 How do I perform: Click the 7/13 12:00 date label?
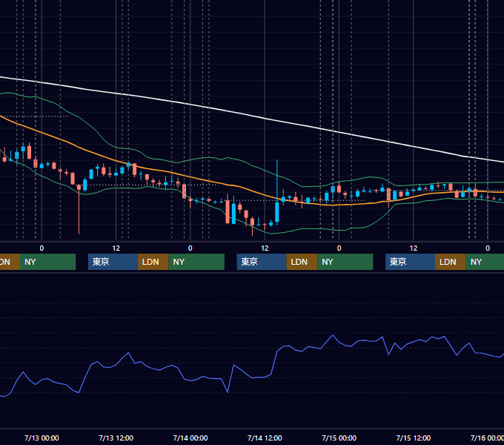(x=116, y=438)
